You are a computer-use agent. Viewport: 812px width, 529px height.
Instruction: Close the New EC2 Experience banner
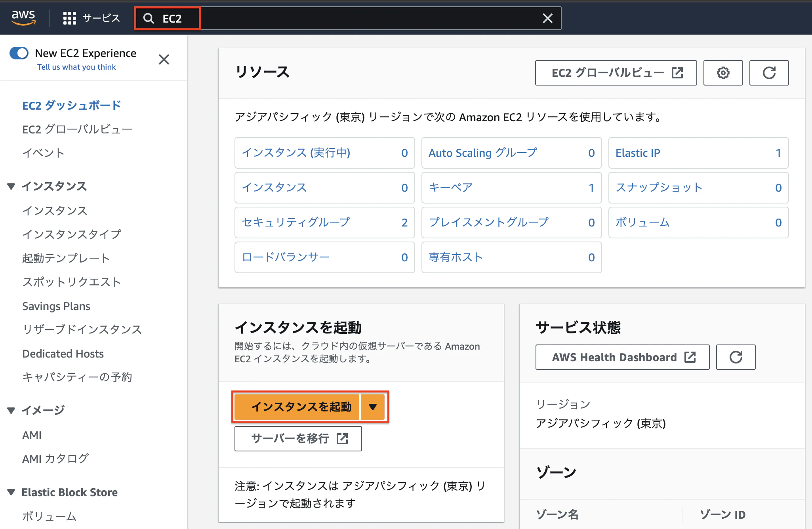click(x=164, y=59)
